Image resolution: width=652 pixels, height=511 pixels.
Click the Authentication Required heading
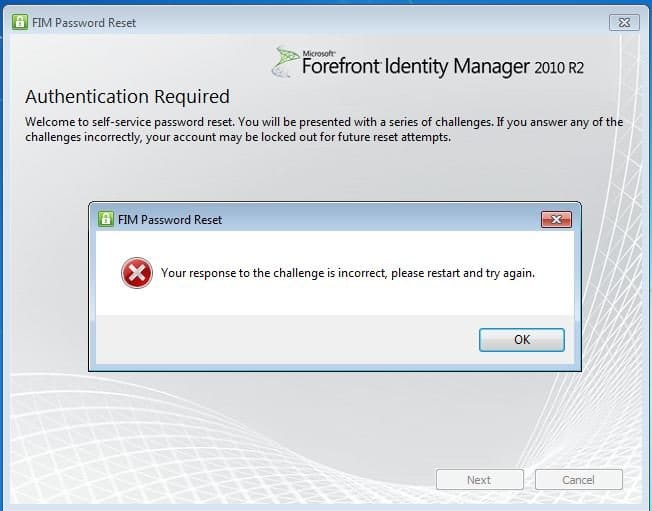coord(127,96)
